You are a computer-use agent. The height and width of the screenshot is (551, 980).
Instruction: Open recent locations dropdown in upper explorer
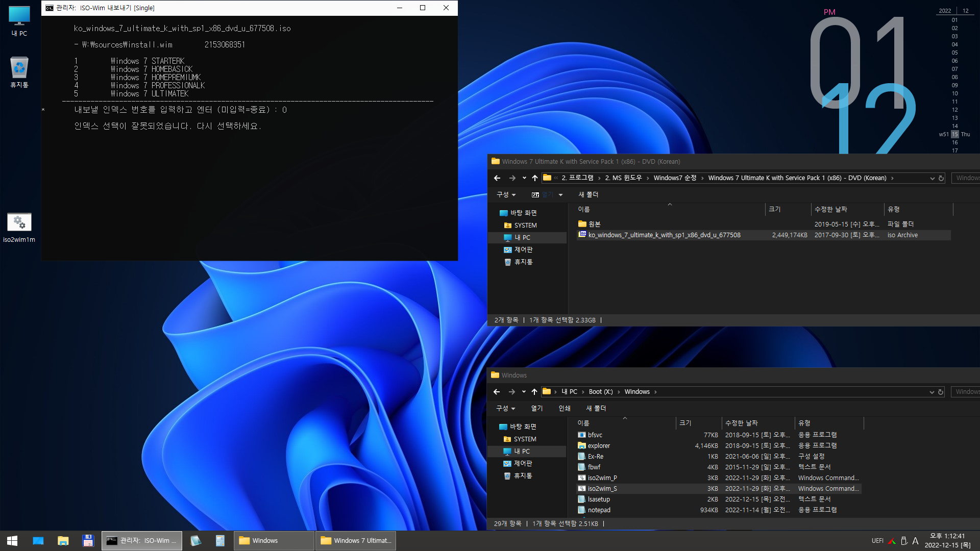[524, 178]
